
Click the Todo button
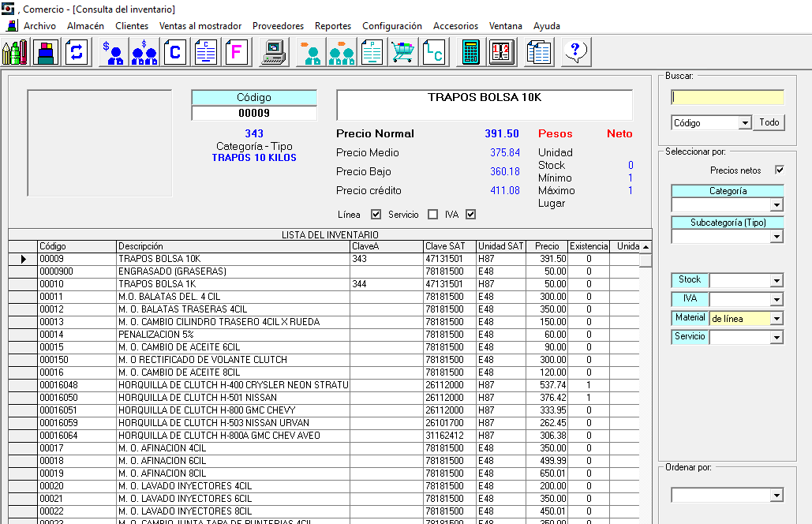click(769, 123)
